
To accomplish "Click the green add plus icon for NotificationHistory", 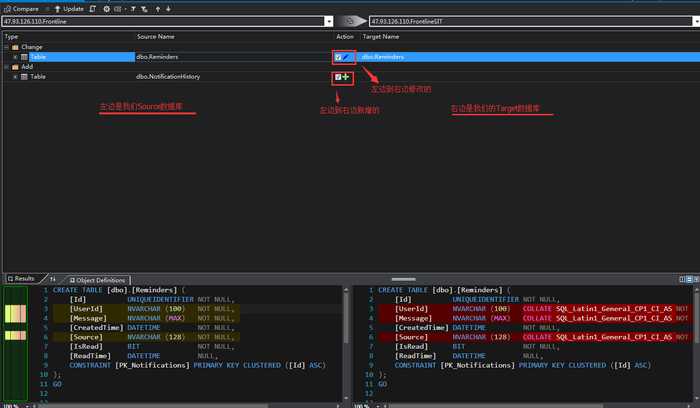I will pyautogui.click(x=346, y=77).
